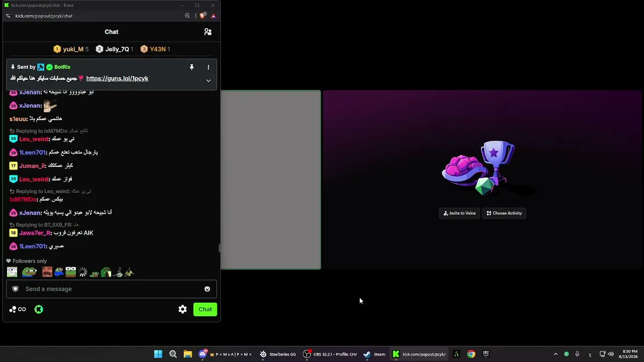Insert the blue-shirt Pepe emote
The image size is (644, 362).
pos(59,272)
